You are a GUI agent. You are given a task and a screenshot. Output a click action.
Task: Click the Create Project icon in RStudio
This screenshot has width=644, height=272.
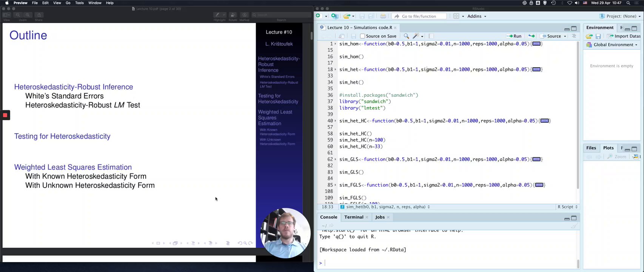click(x=334, y=16)
